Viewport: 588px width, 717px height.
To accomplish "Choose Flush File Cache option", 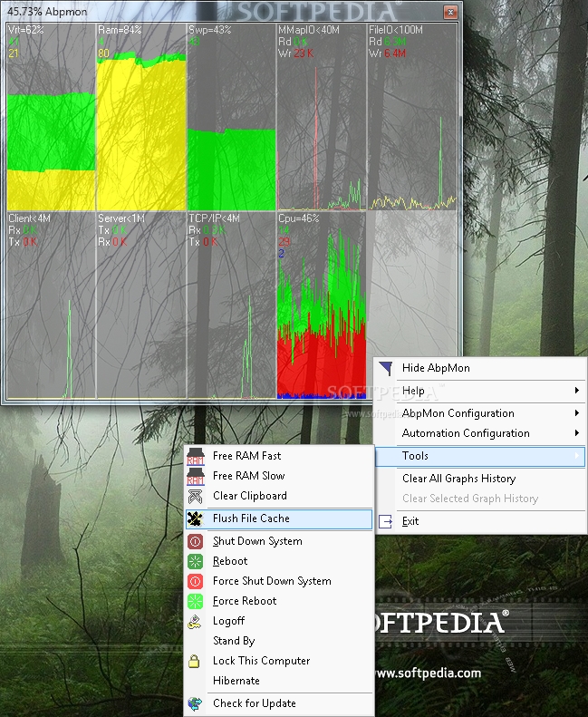I will 279,518.
